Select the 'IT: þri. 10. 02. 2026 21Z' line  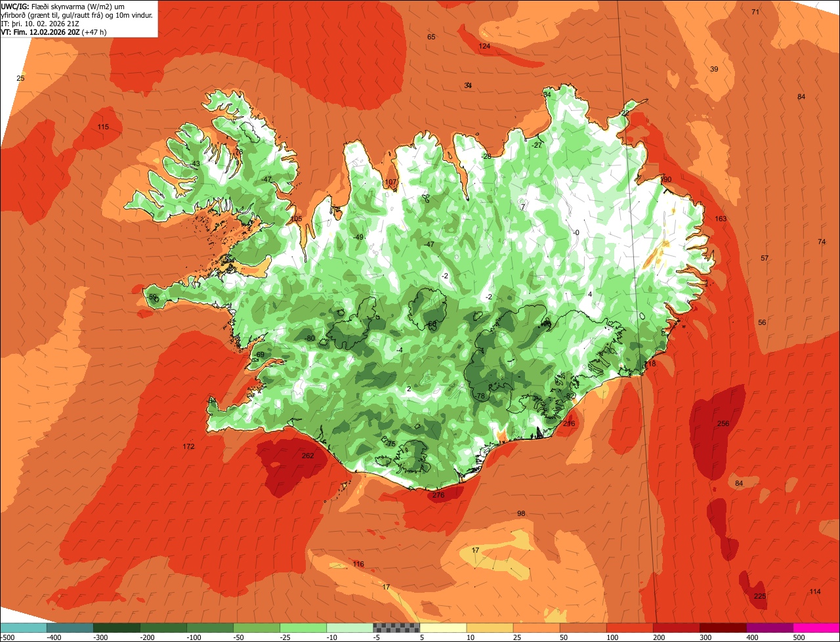tap(40, 23)
